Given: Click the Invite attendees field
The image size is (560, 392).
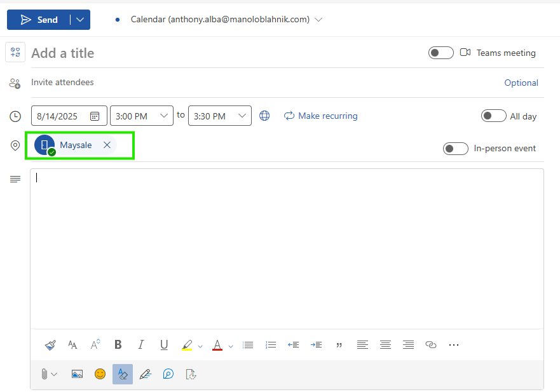Looking at the screenshot, I should point(264,83).
